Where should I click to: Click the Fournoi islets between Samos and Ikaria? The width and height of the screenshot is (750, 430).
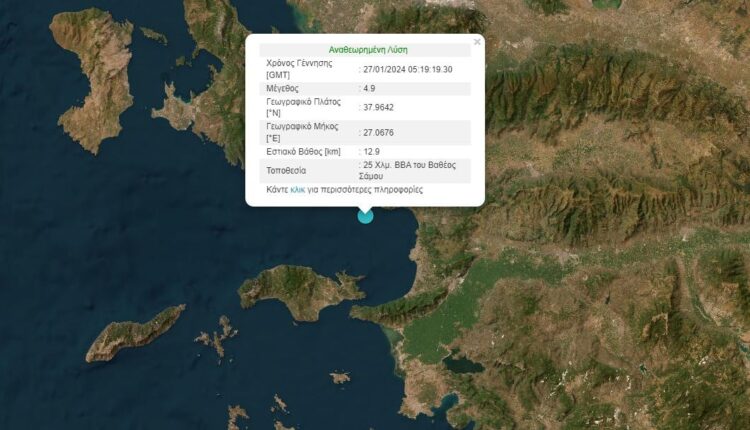[216, 338]
